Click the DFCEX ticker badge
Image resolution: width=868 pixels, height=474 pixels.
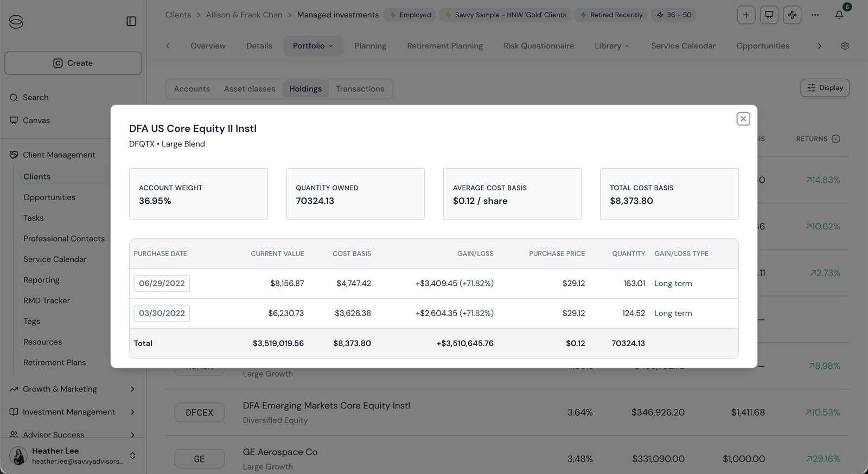point(200,413)
